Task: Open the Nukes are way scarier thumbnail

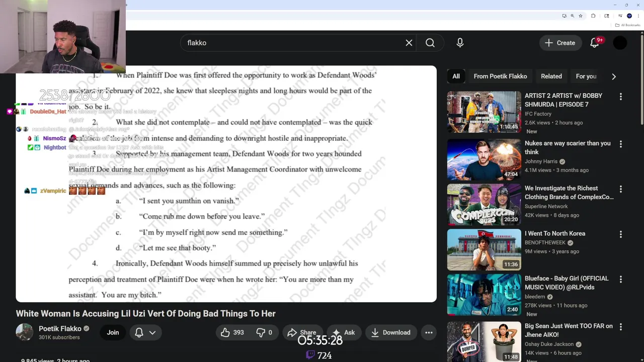Action: (x=484, y=159)
